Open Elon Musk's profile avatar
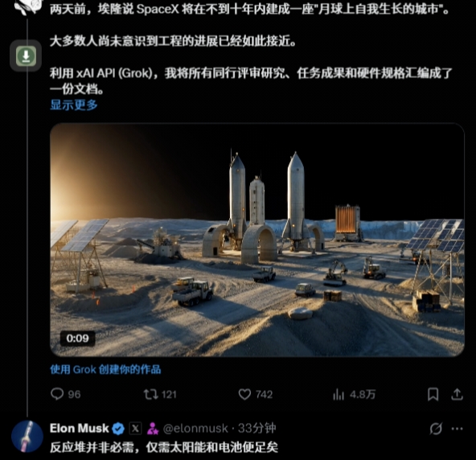The width and height of the screenshot is (476, 460). [27, 437]
